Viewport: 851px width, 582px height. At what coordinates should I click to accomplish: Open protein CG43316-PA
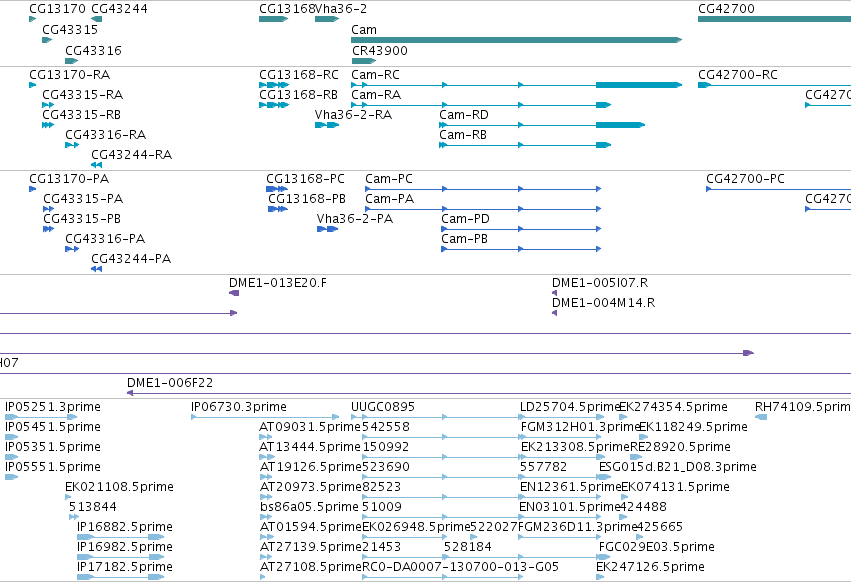click(x=105, y=239)
